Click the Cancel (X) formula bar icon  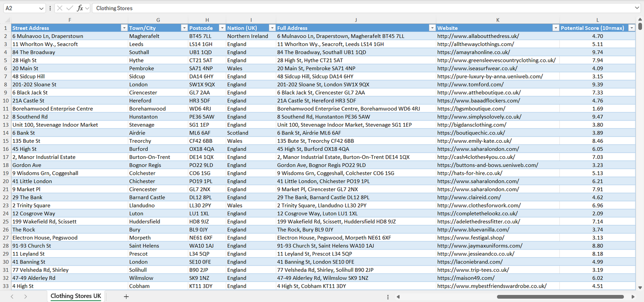coord(60,8)
